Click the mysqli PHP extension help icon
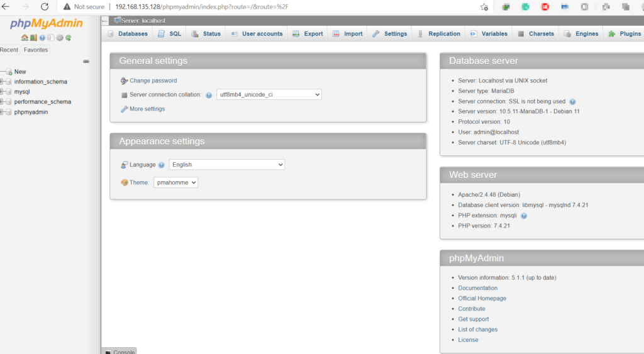This screenshot has height=354, width=644. pyautogui.click(x=524, y=216)
